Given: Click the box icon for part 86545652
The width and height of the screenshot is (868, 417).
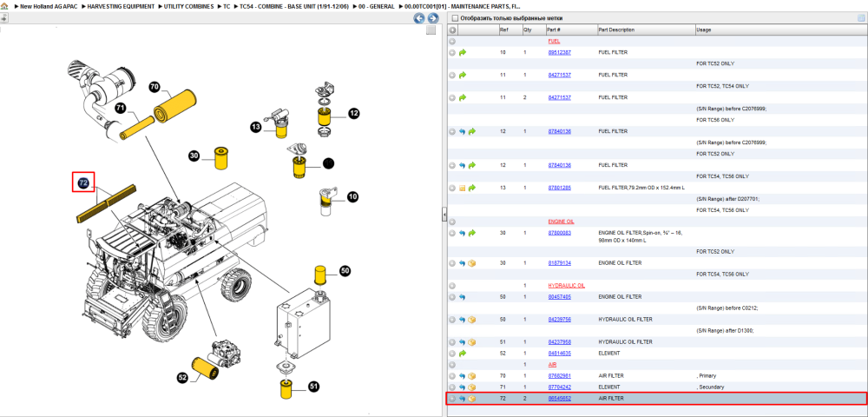Looking at the screenshot, I should 472,399.
